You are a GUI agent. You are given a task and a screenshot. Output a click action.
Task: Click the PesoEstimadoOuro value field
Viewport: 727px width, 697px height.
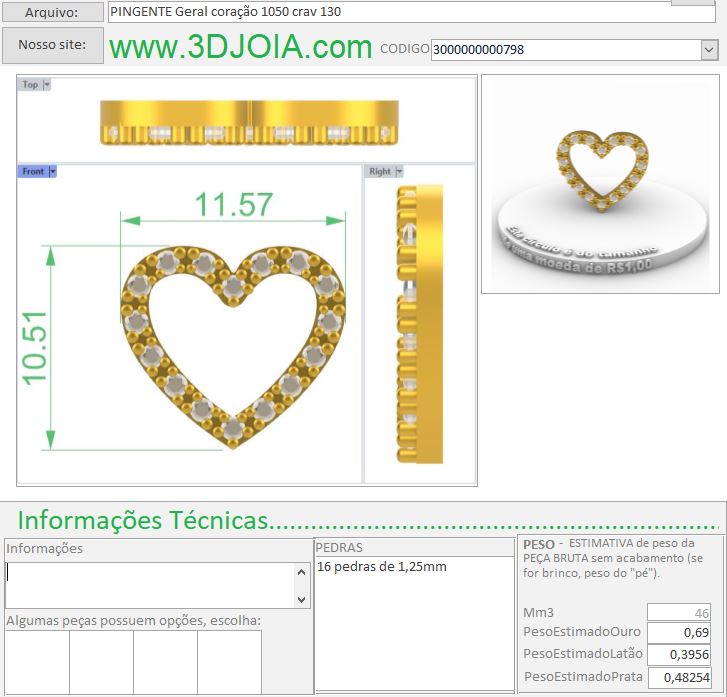point(680,632)
